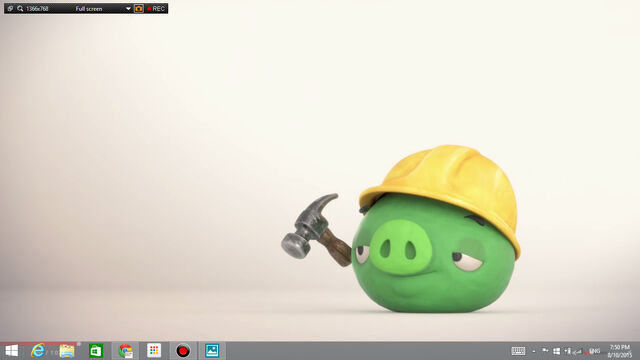Show hidden tray icons arrow
The width and height of the screenshot is (640, 360).
[x=534, y=351]
